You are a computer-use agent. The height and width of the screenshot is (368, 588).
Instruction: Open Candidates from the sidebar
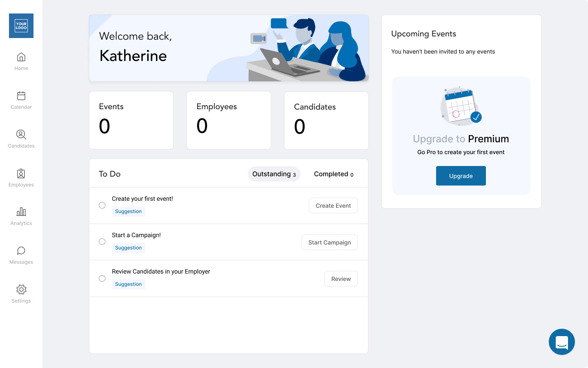pos(21,135)
